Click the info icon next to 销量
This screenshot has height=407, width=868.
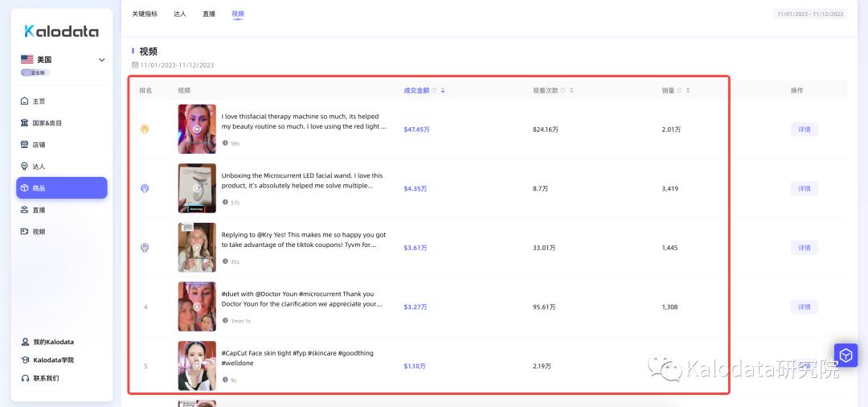click(x=678, y=90)
